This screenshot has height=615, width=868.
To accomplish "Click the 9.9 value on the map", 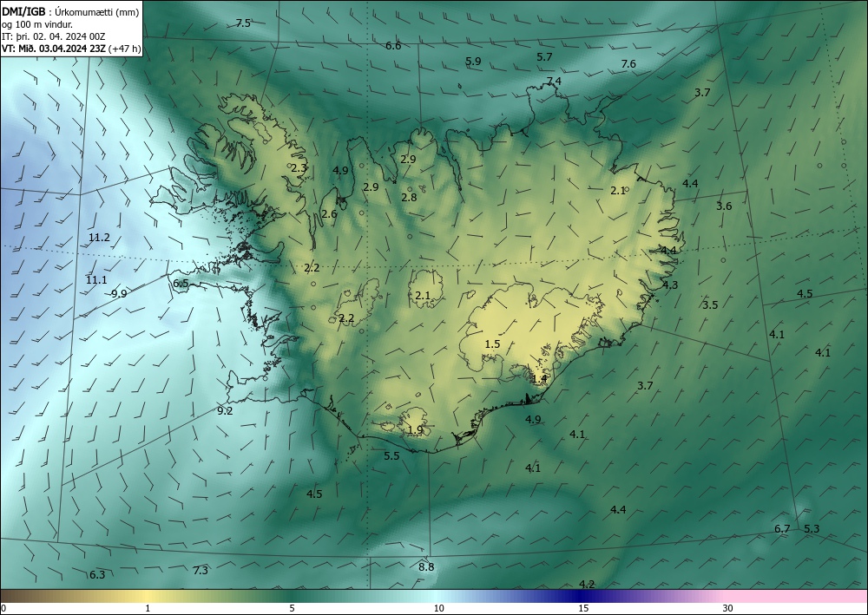I will click(119, 294).
